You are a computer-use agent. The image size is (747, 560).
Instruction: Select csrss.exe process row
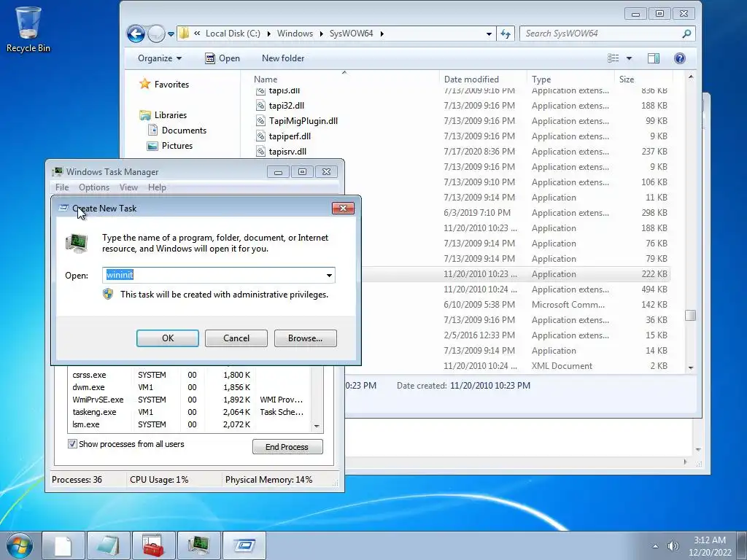click(x=190, y=375)
